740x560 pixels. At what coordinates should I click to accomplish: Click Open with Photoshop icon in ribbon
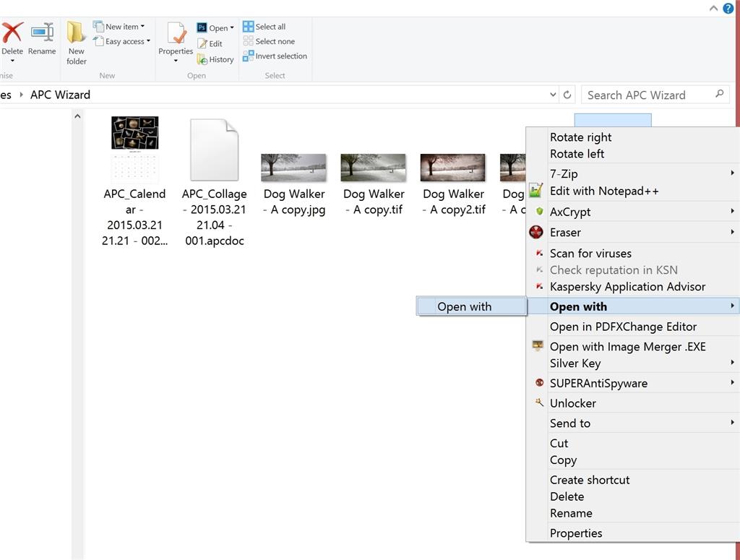click(x=202, y=28)
